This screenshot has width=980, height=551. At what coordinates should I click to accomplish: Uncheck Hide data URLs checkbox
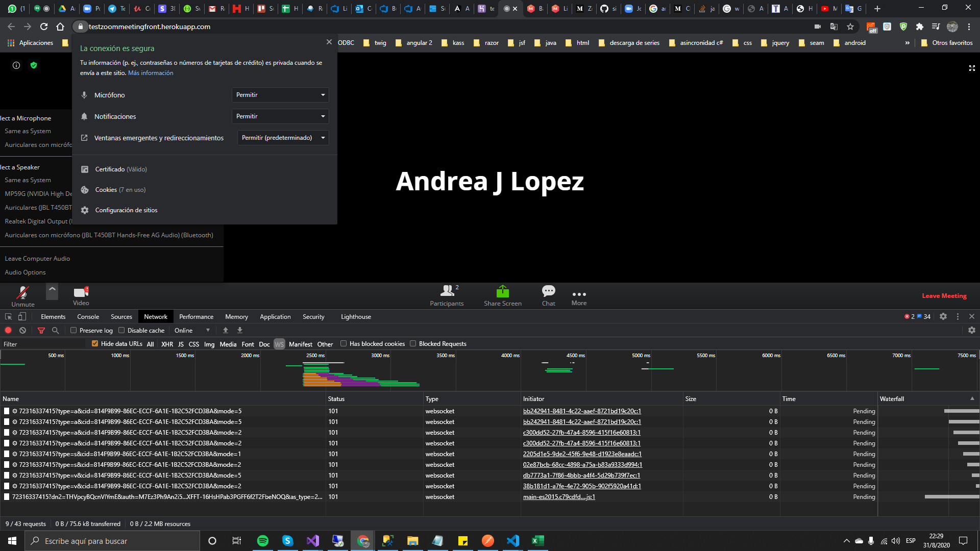coord(95,344)
